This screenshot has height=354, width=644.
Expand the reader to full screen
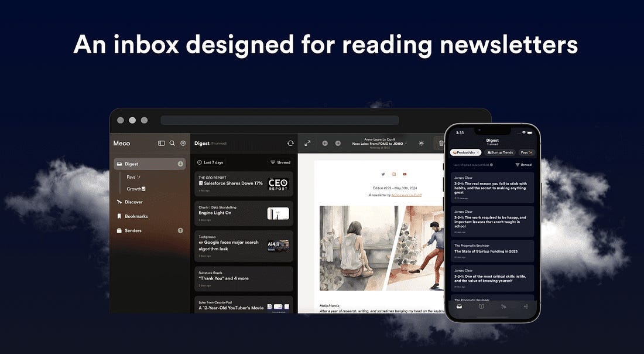click(x=307, y=143)
